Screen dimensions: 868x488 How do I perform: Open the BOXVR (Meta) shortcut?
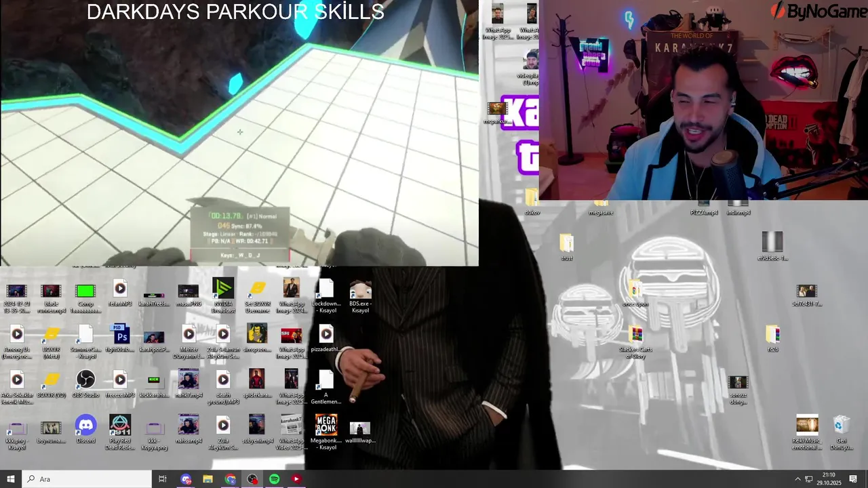click(52, 334)
